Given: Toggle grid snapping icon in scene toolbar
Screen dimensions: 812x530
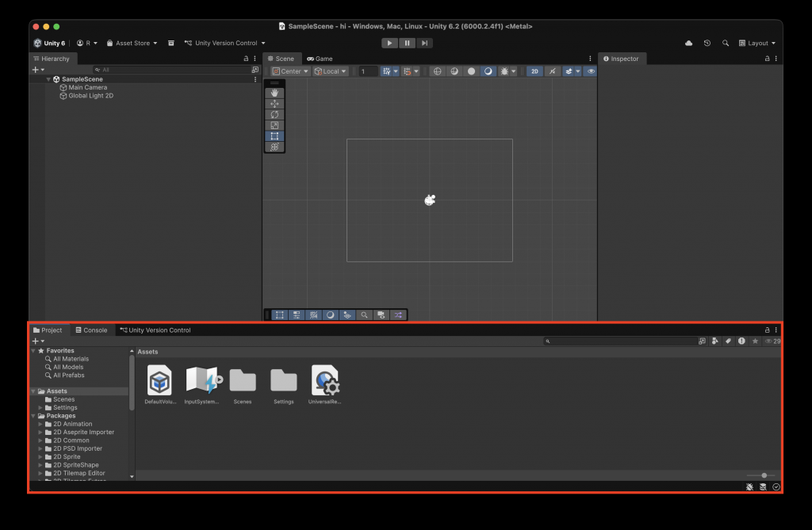Looking at the screenshot, I should [386, 71].
